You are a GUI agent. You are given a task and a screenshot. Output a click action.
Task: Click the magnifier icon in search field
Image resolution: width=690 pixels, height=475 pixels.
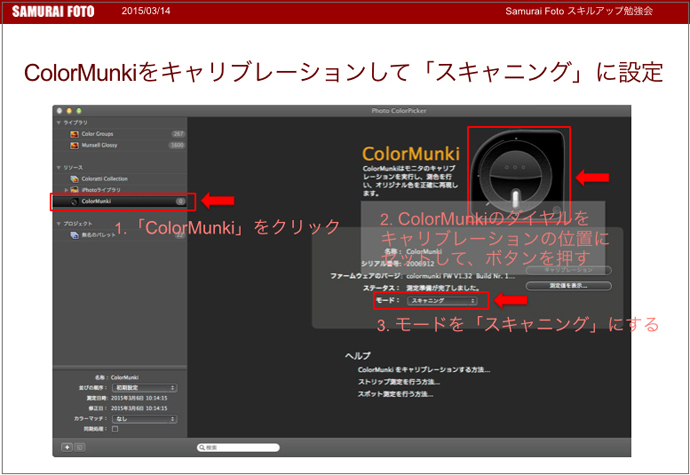click(202, 447)
